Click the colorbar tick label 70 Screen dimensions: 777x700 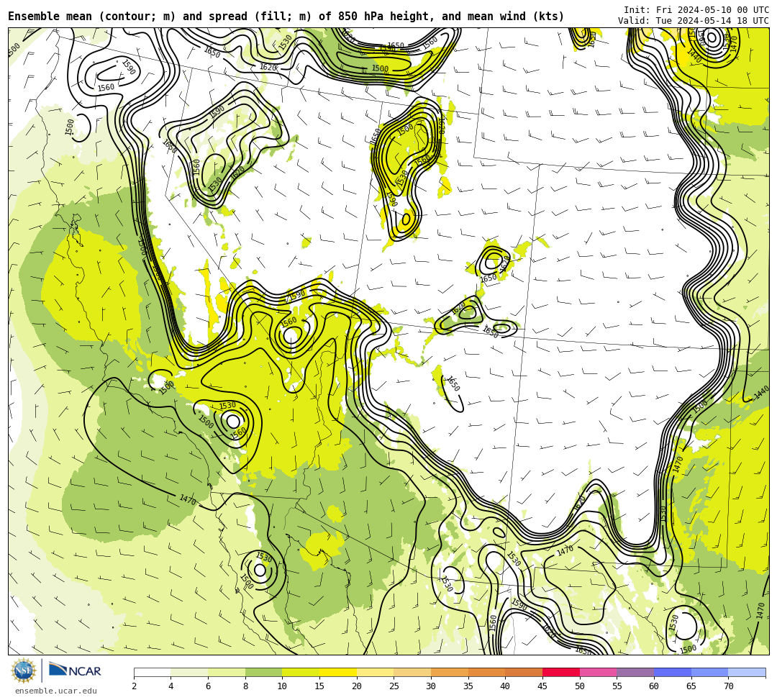(728, 686)
